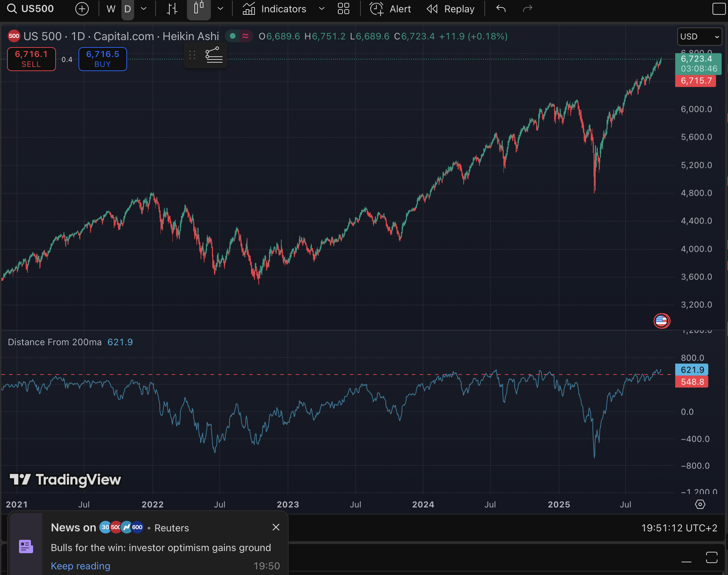Click the US flag event marker
The width and height of the screenshot is (728, 575).
click(x=661, y=321)
